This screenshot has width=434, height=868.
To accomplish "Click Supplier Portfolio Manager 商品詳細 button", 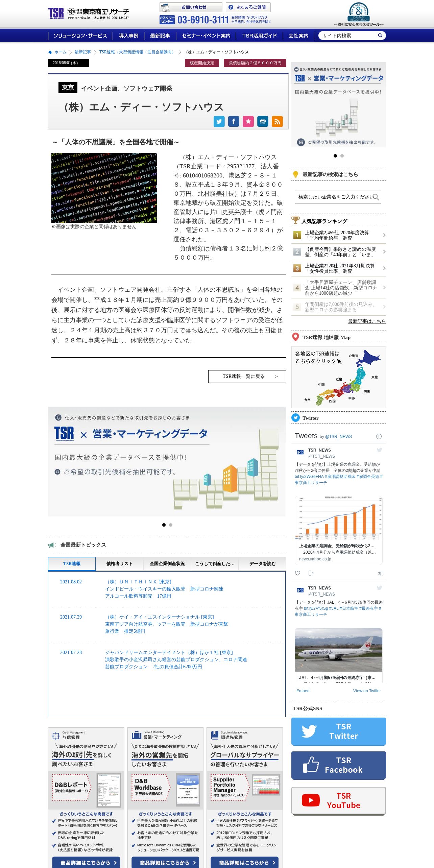I will tap(244, 863).
